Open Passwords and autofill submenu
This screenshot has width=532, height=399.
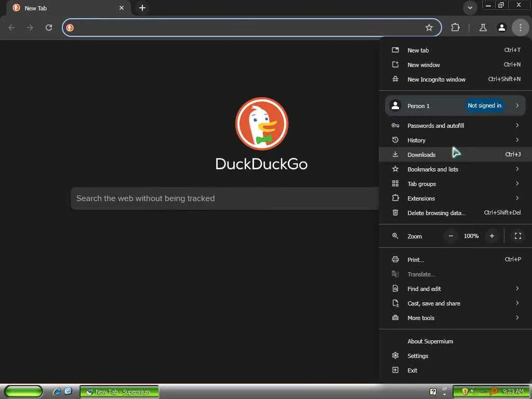coord(455,126)
